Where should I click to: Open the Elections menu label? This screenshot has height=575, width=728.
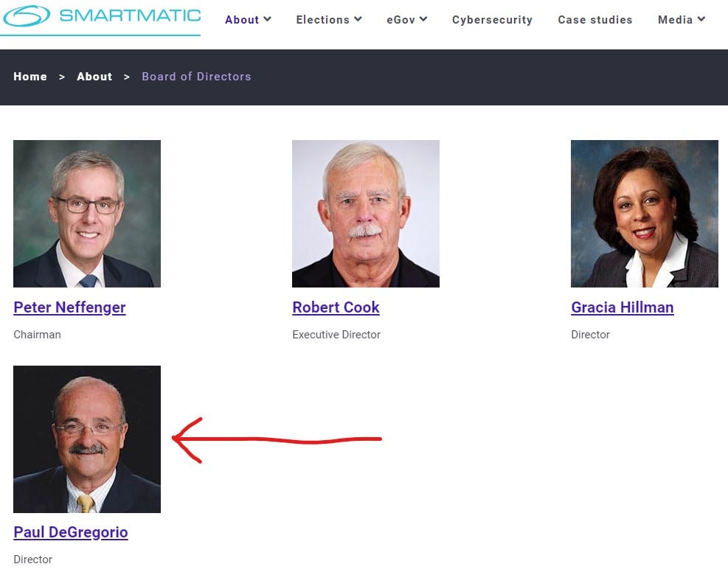pos(322,19)
